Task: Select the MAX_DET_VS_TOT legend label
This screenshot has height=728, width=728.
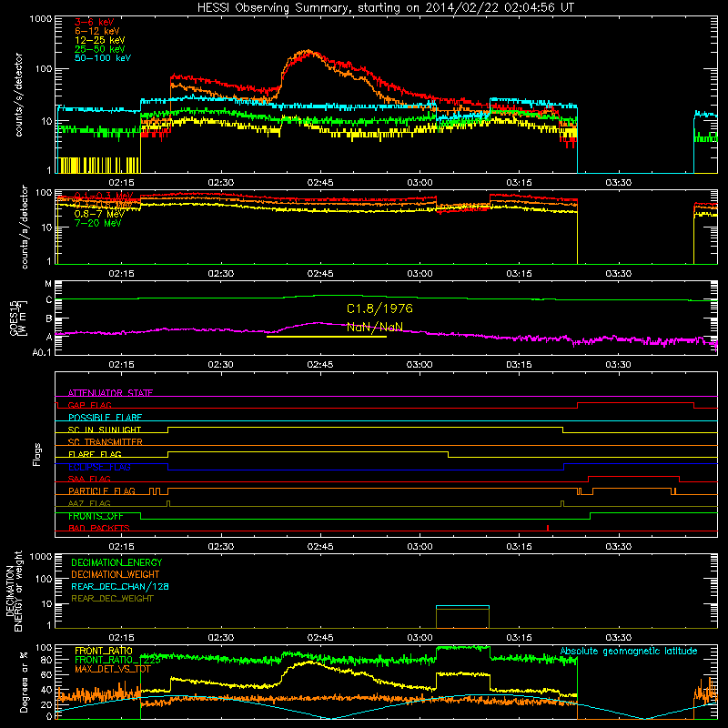Action: (x=113, y=669)
